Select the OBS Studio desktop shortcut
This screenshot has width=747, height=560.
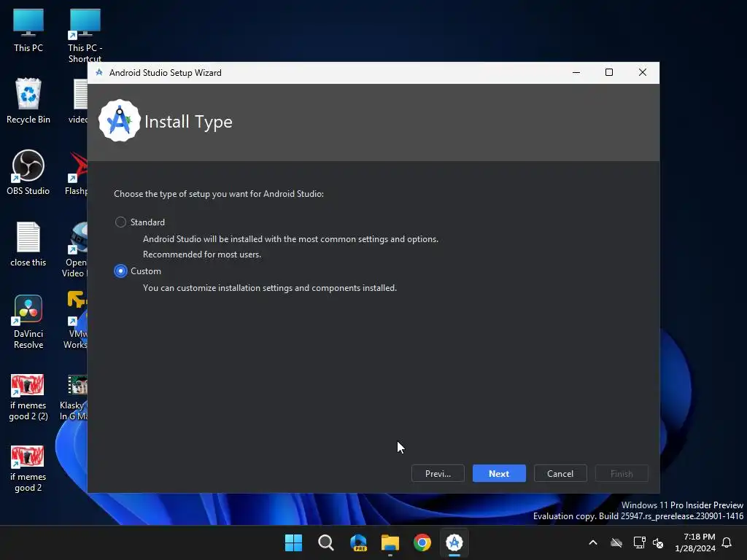(28, 172)
